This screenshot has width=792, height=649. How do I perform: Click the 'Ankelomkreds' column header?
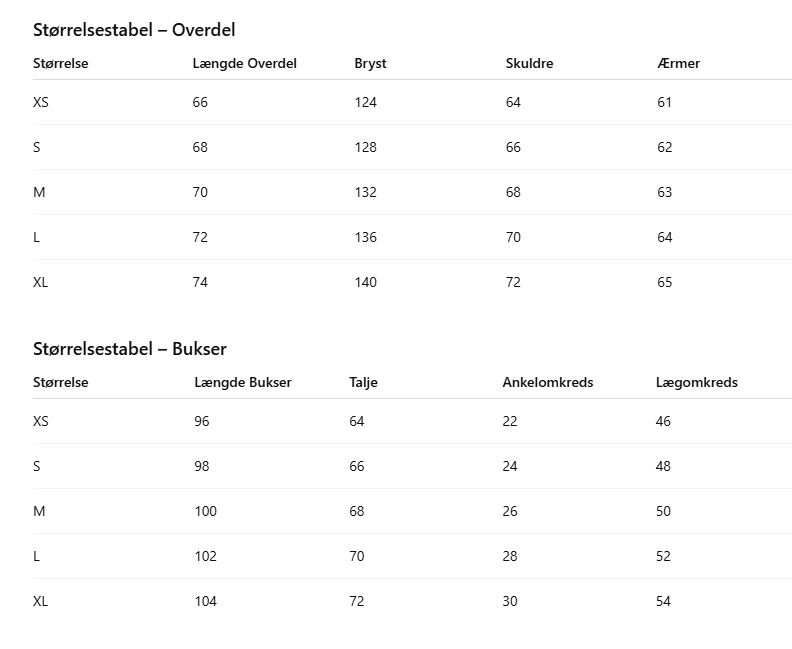[548, 383]
